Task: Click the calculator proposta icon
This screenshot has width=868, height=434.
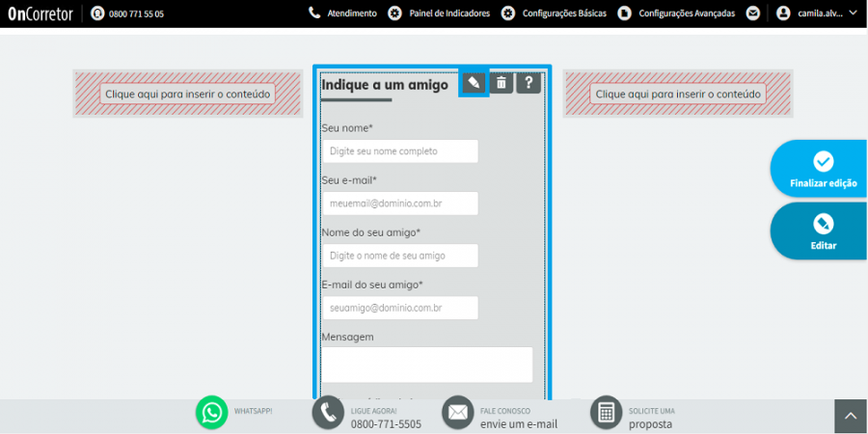Action: point(607,413)
